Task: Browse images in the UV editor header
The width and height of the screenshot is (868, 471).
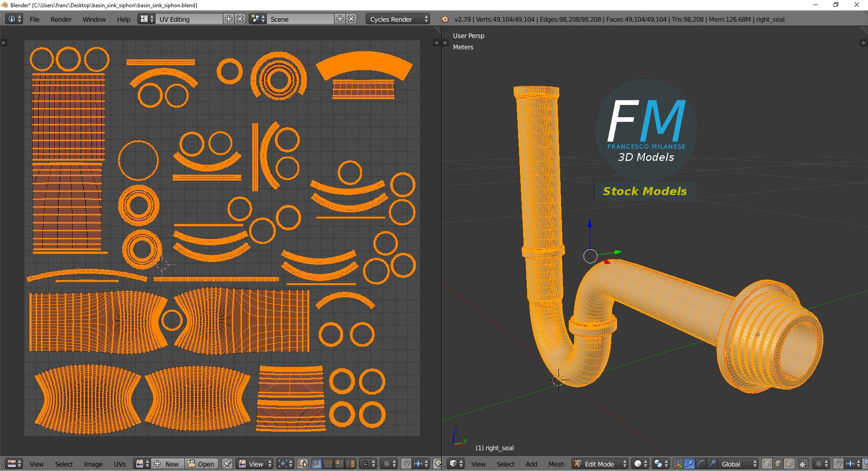Action: click(142, 464)
